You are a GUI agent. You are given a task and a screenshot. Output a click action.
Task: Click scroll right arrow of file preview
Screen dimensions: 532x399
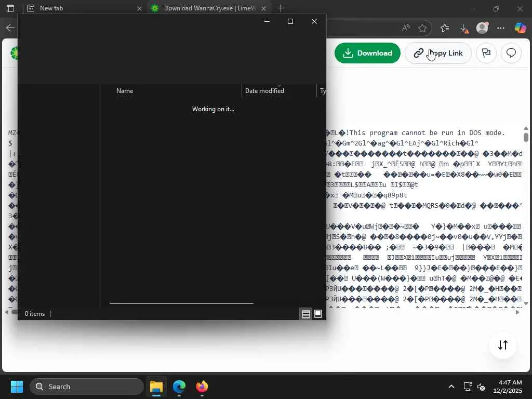(517, 312)
